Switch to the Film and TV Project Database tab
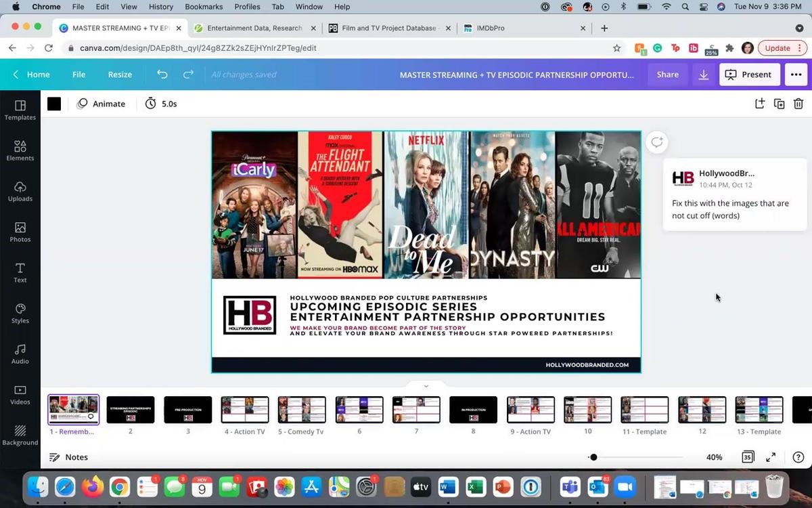 tap(389, 28)
